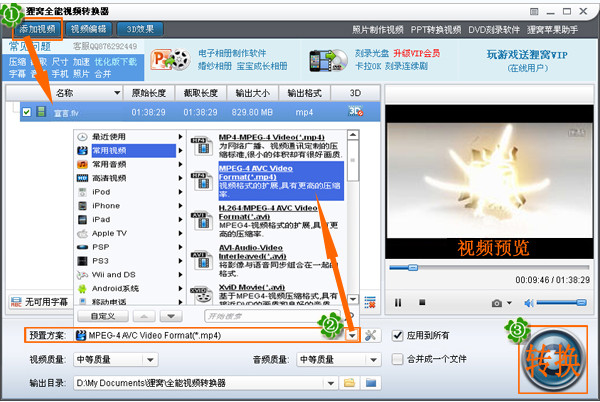Click the format list scroll up arrow
Viewport: 600px width, 402px height.
[x=353, y=135]
